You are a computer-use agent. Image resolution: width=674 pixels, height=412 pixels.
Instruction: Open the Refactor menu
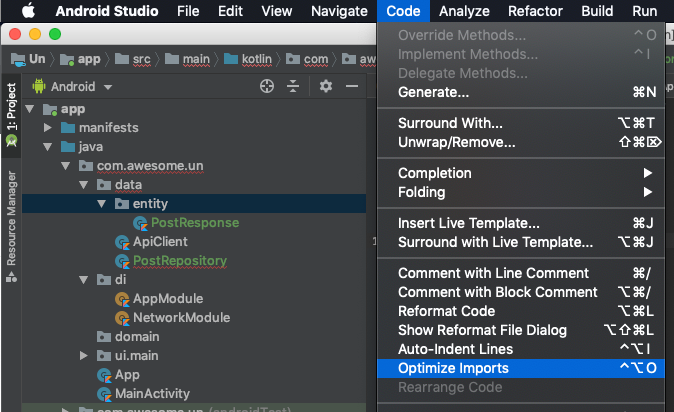[x=535, y=11]
